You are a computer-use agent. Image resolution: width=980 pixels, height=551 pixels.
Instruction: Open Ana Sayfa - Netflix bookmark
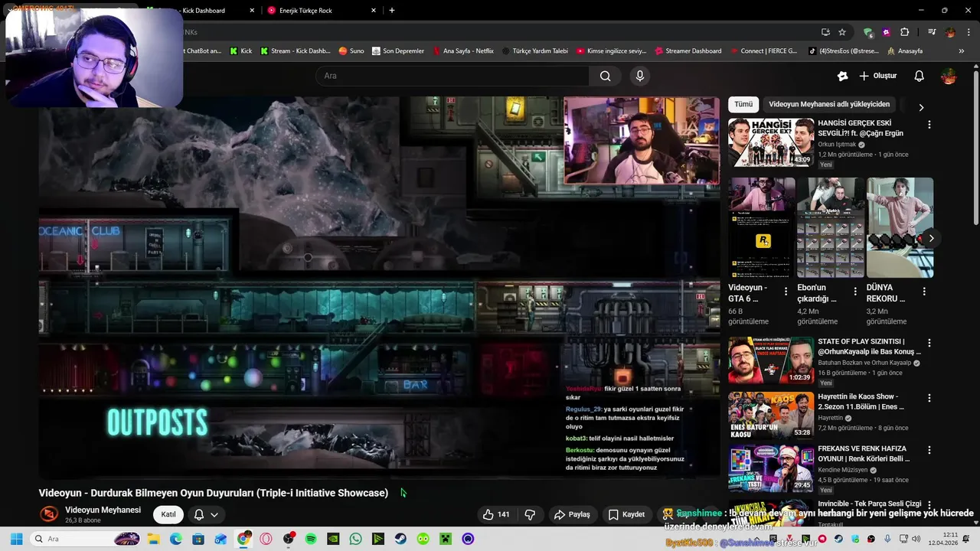tap(462, 51)
